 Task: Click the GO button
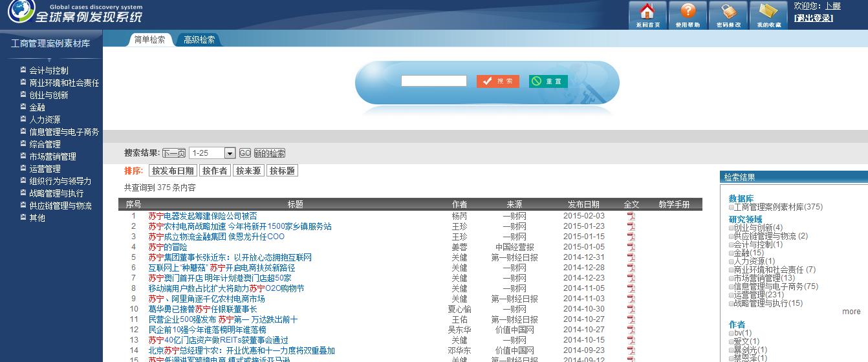pos(245,153)
